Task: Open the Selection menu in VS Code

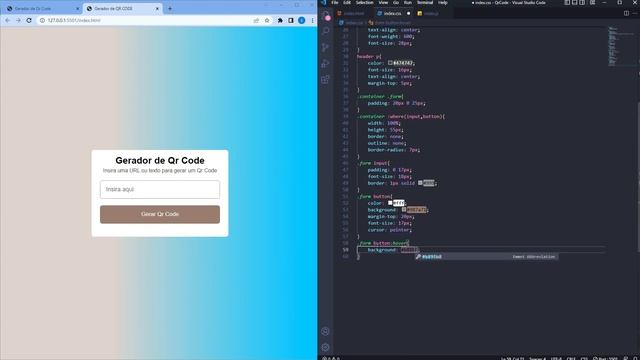Action: point(364,2)
